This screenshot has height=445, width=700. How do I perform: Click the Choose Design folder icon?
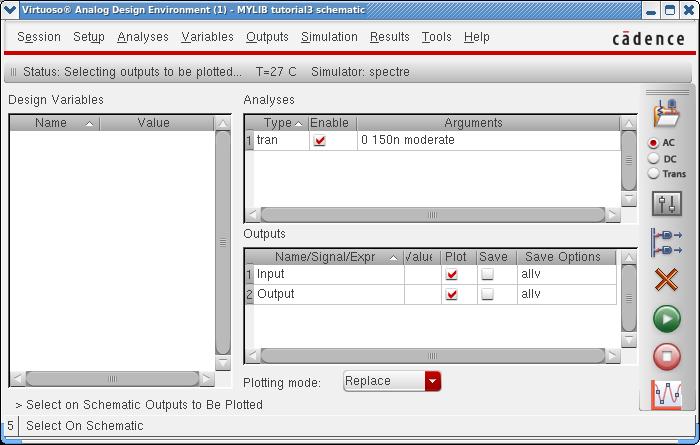point(667,113)
